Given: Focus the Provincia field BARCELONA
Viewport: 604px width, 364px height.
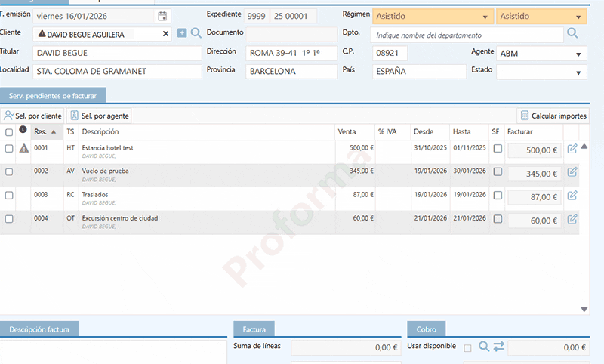Looking at the screenshot, I should 291,72.
